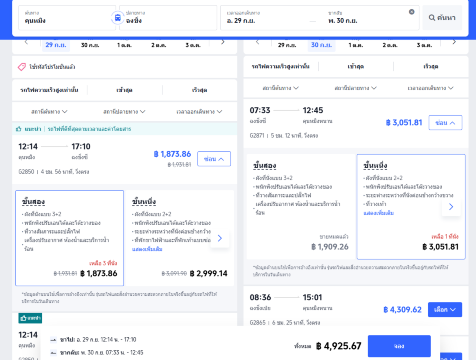Open the departure date field showing 29
Image resolution: width=476 pixels, height=360 pixels.
coord(267,17)
